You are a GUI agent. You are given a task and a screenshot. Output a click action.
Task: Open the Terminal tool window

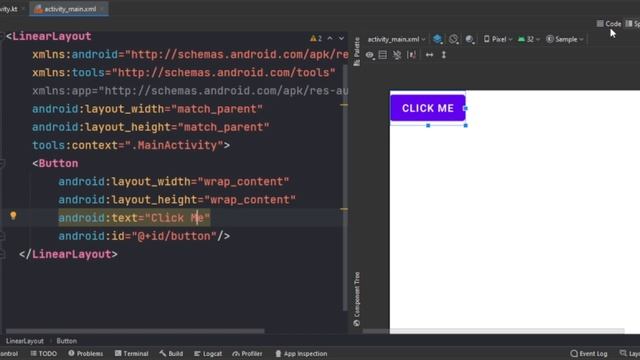[x=131, y=353]
